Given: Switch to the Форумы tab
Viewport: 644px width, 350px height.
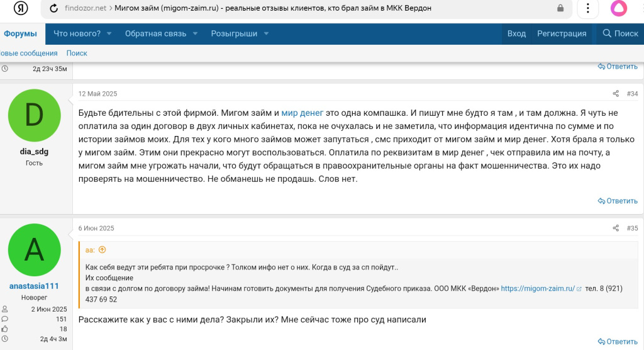Looking at the screenshot, I should 21,33.
